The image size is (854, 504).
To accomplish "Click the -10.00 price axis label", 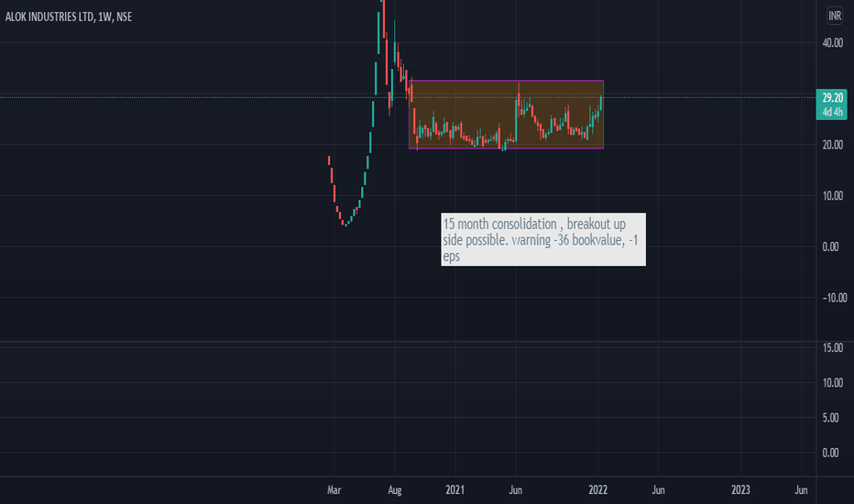I will (x=835, y=298).
